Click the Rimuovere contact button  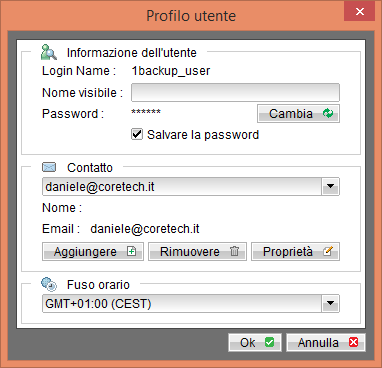pyautogui.click(x=197, y=252)
